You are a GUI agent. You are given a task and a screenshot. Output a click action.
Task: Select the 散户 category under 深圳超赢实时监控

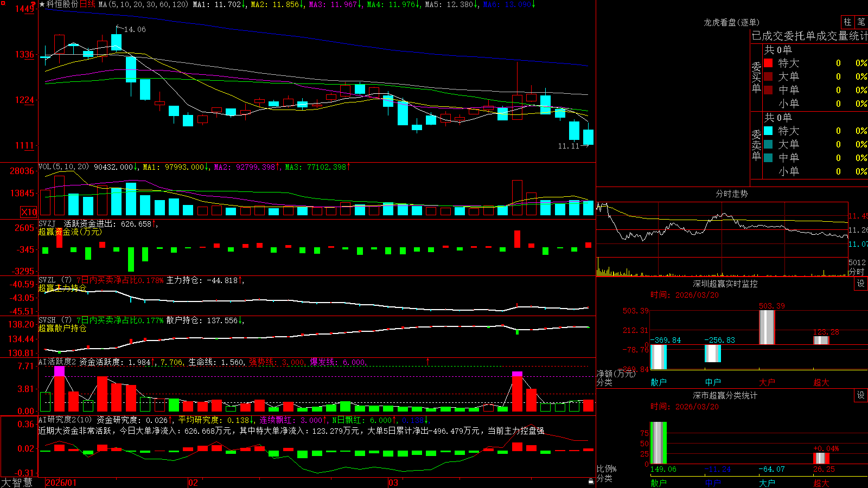tap(659, 382)
